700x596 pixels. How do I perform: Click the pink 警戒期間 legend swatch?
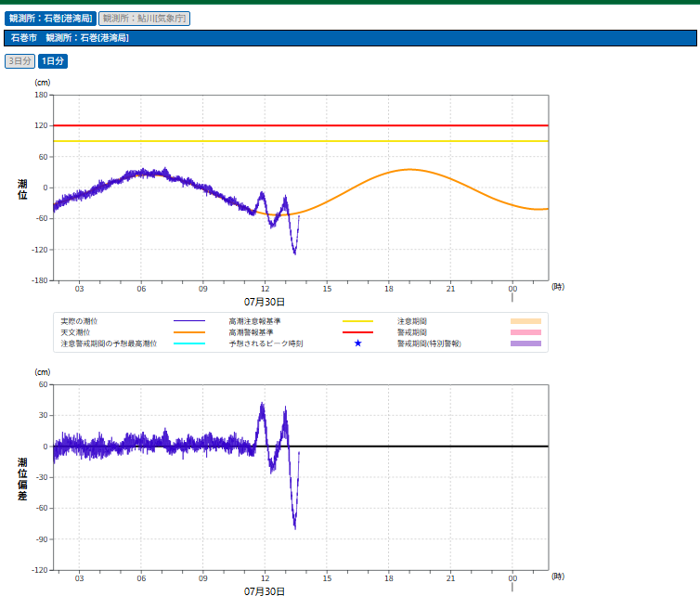(525, 331)
